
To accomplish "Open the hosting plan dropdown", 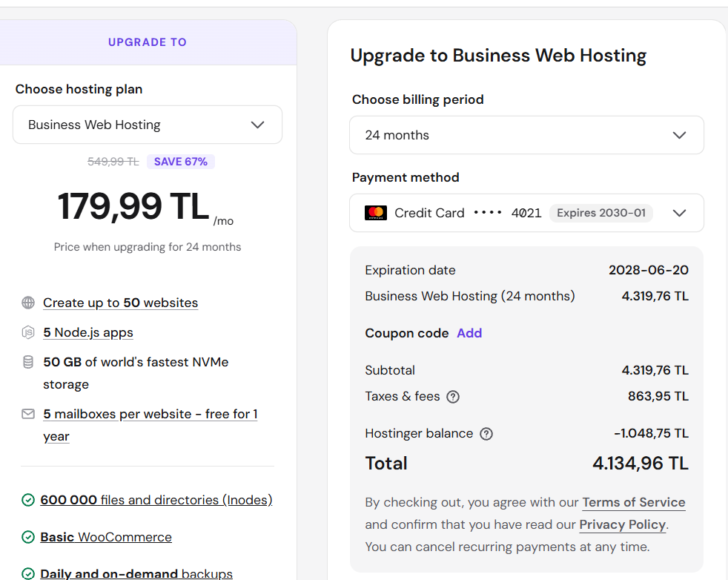I will click(148, 125).
